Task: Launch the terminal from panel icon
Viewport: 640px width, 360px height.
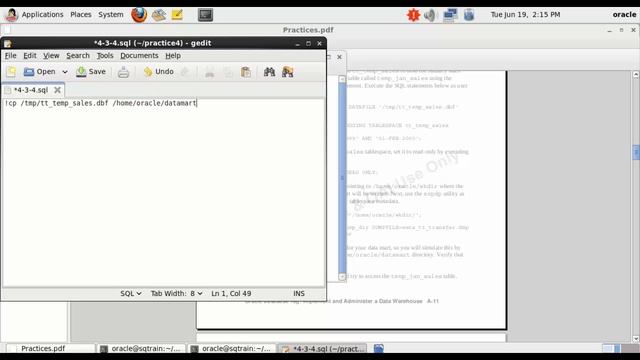Action: pyautogui.click(x=205, y=15)
